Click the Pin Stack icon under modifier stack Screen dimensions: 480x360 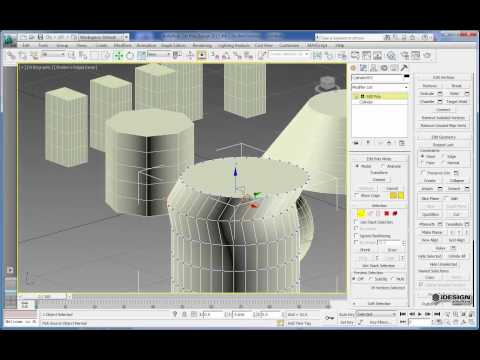pos(356,143)
